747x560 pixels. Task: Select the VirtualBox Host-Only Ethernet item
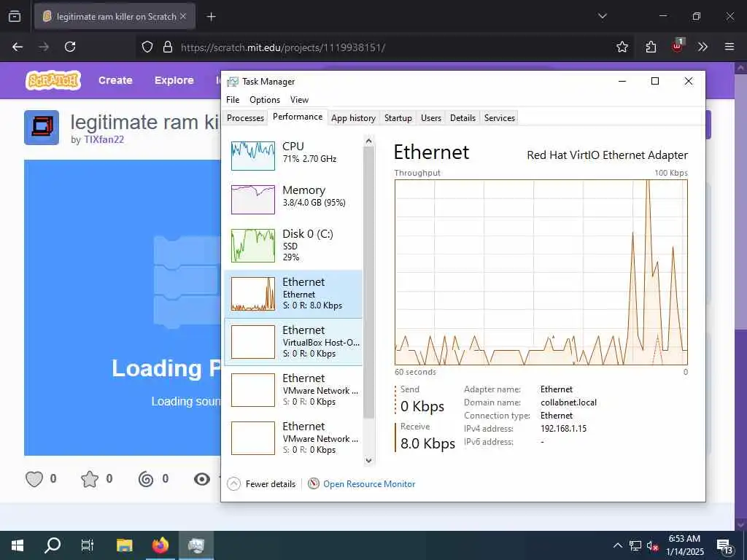(x=293, y=342)
